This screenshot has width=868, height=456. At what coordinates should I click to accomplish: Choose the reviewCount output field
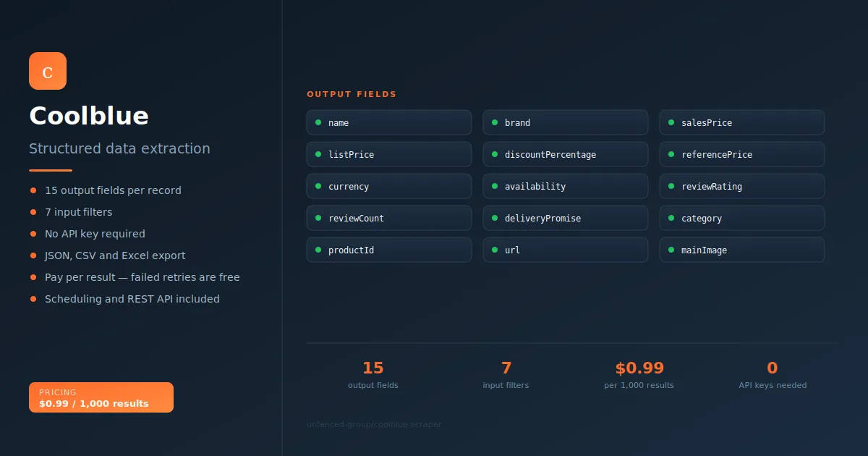(x=389, y=218)
